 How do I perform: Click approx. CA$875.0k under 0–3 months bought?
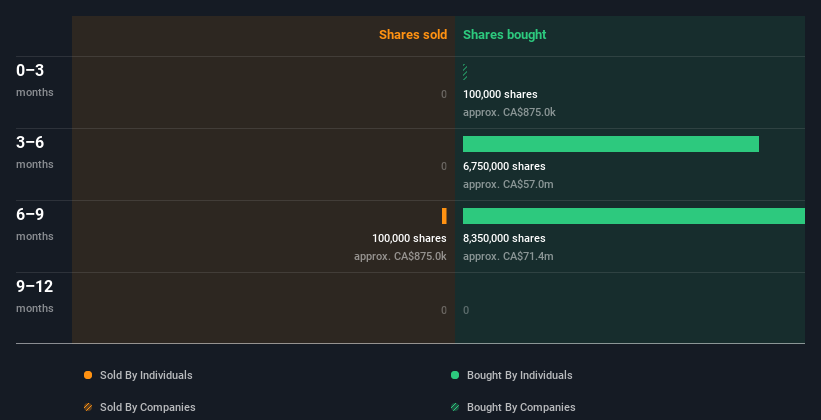point(509,112)
